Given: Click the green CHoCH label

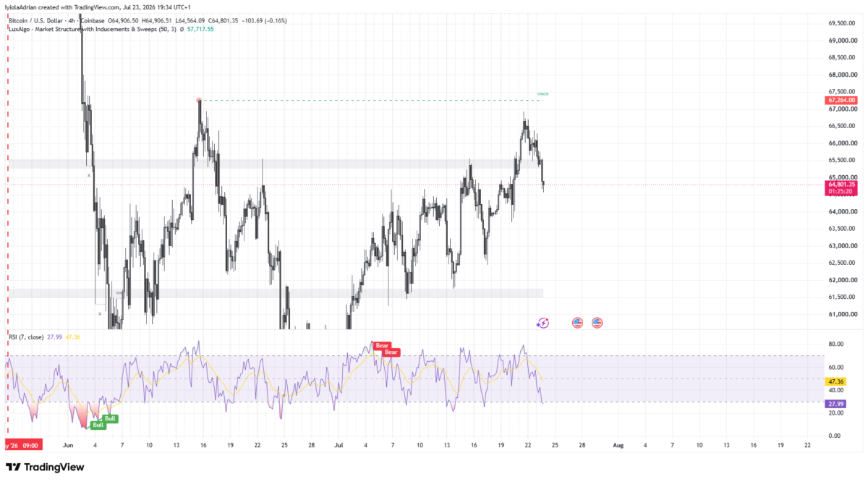Looking at the screenshot, I should tap(543, 94).
